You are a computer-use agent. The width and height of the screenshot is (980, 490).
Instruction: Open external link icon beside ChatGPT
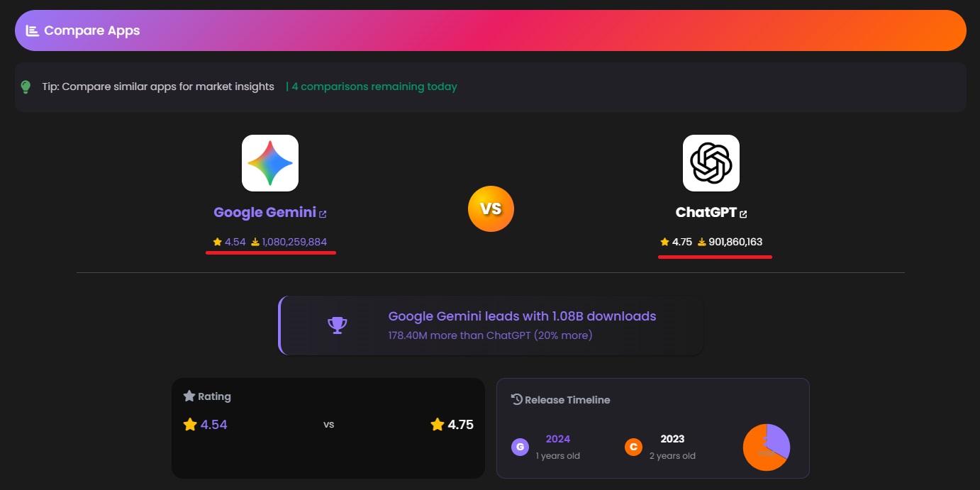point(743,213)
